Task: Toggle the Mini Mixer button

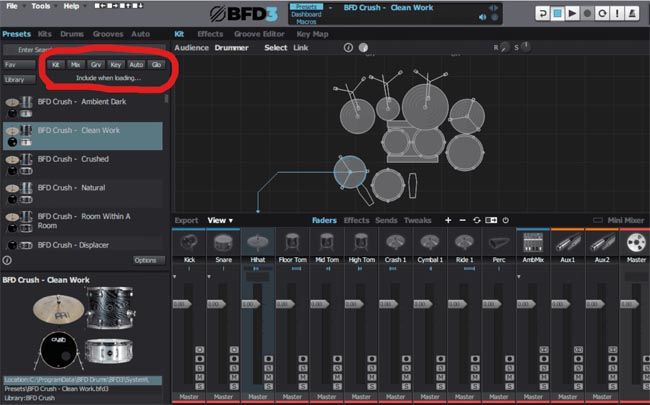Action: (618, 220)
